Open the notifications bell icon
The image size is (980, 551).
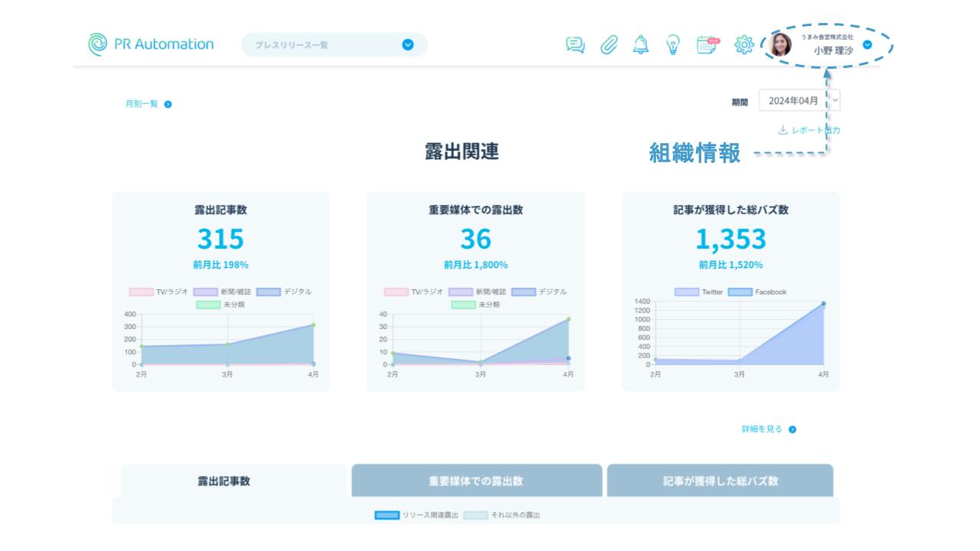[x=640, y=45]
